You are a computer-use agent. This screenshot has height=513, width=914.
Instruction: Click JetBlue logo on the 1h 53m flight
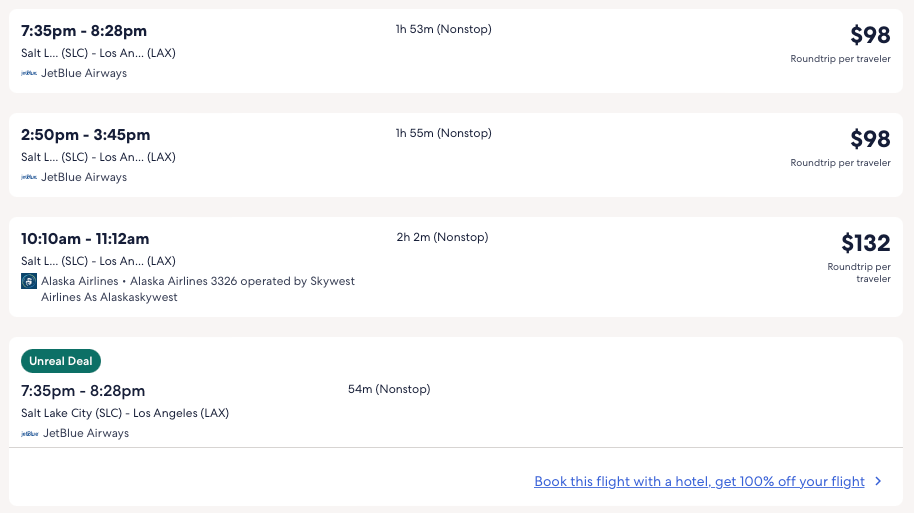pos(29,73)
